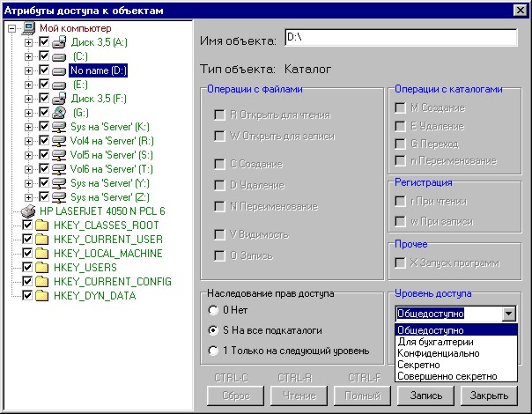Select 'S На все подкаталоги' radio button
532x414 pixels.
click(213, 330)
